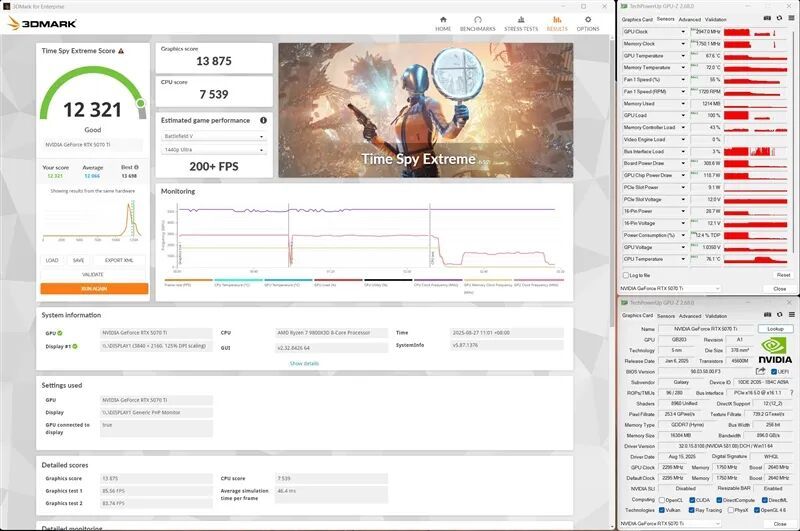Viewport: 800px width, 531px height.
Task: Click the SAVE button in 3DMark
Action: [x=79, y=260]
